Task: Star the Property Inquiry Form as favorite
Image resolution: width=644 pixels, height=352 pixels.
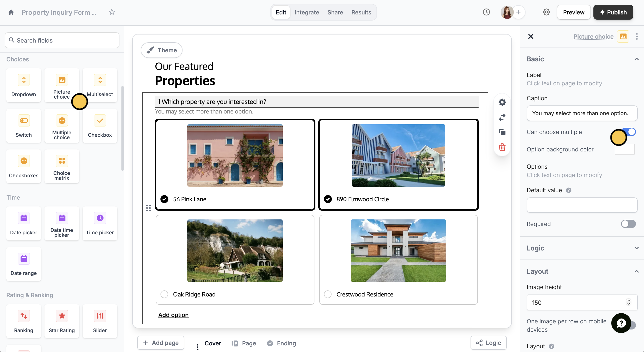Action: click(112, 12)
